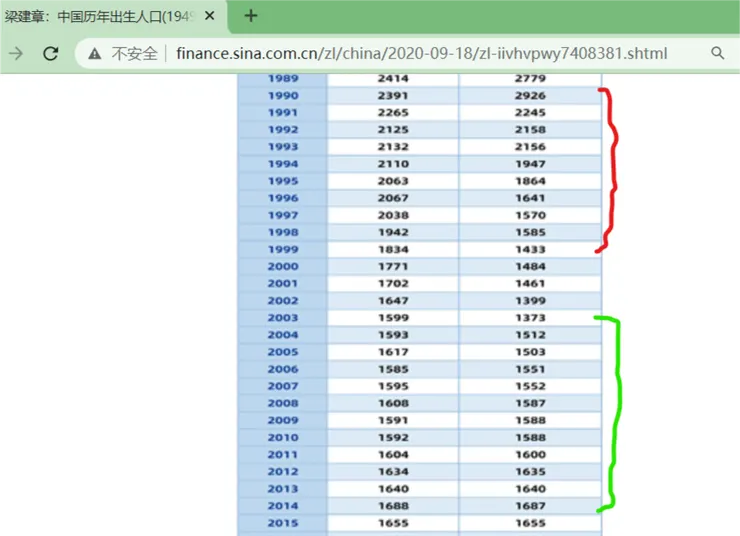Click value 1942 in 1998 row

point(393,233)
